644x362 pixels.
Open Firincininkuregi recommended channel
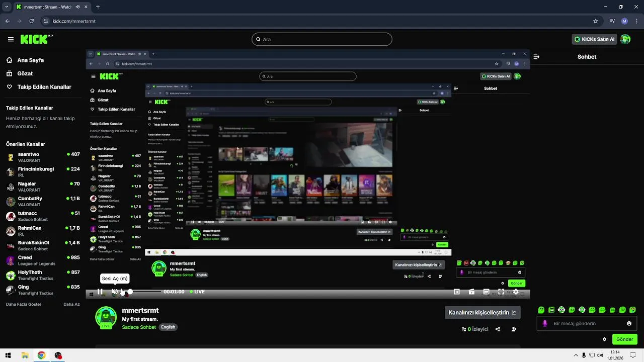43,172
